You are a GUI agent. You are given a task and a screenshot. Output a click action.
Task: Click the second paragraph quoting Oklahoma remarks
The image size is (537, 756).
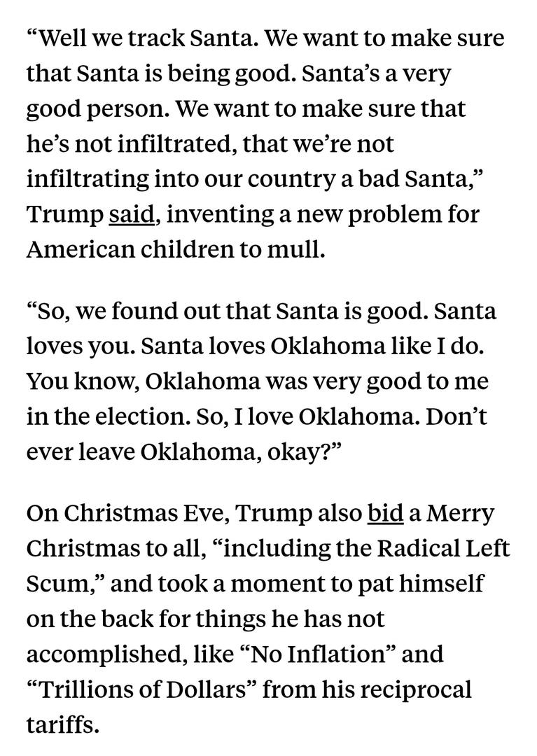(x=259, y=381)
